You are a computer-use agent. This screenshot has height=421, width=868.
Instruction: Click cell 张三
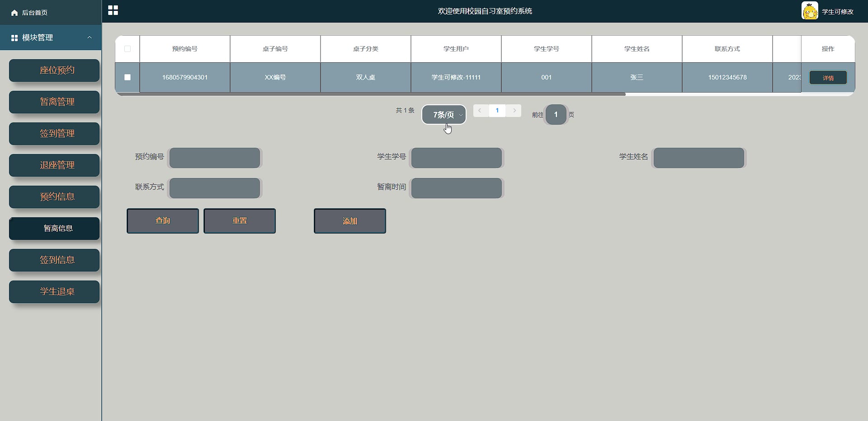tap(637, 77)
